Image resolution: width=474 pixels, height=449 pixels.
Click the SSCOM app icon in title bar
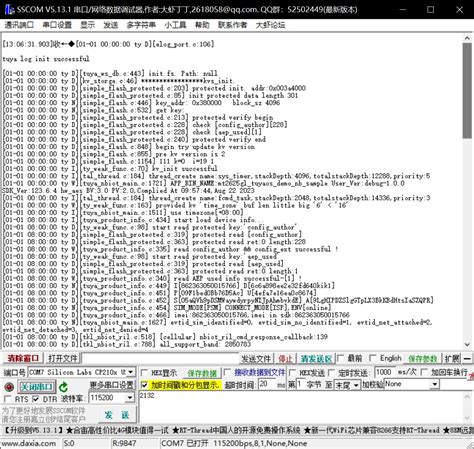click(x=9, y=9)
